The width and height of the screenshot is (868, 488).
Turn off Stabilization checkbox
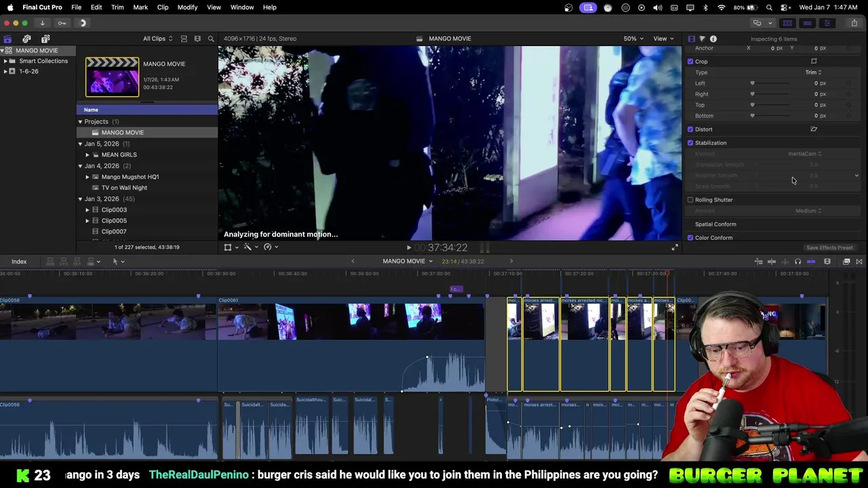pyautogui.click(x=690, y=143)
